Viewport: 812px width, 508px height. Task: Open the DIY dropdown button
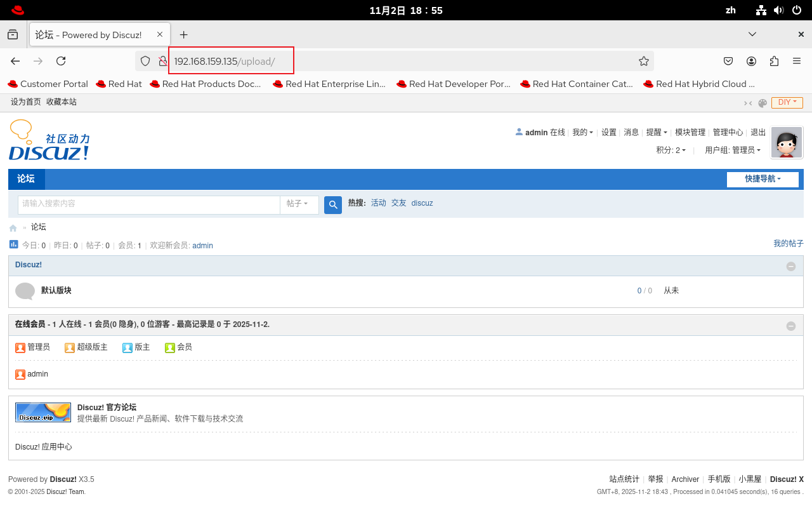[x=787, y=102]
